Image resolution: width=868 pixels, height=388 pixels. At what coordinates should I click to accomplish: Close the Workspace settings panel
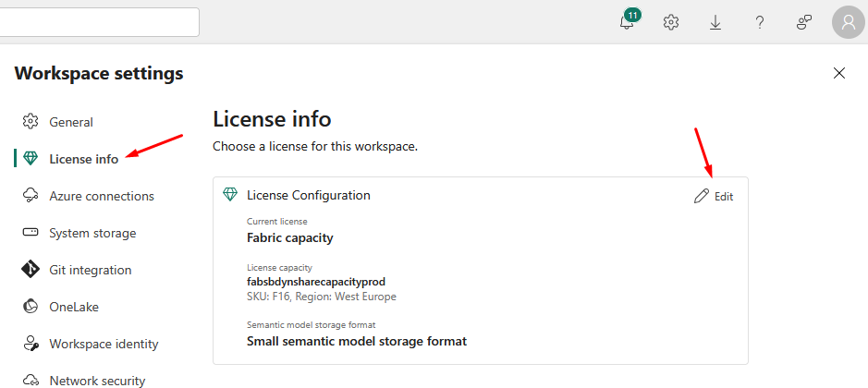click(x=839, y=73)
